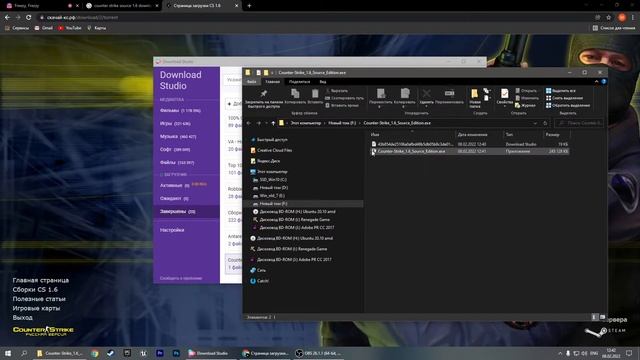640x360 pixels.
Task: Open recent locations dropdown in Explorer
Action: pyautogui.click(x=267, y=123)
